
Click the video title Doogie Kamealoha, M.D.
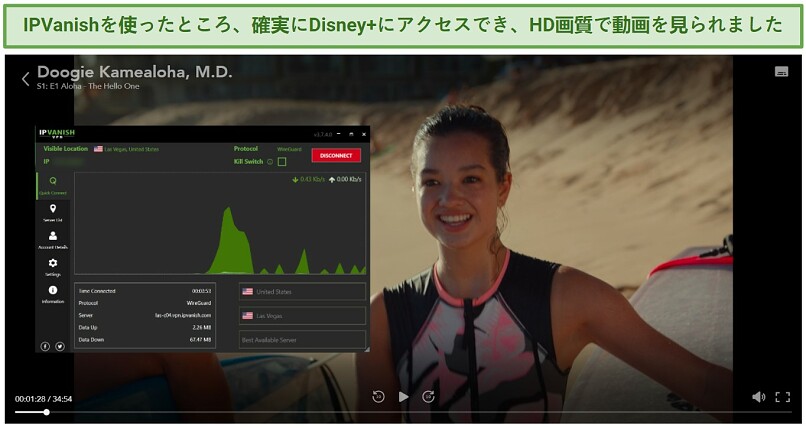[135, 72]
